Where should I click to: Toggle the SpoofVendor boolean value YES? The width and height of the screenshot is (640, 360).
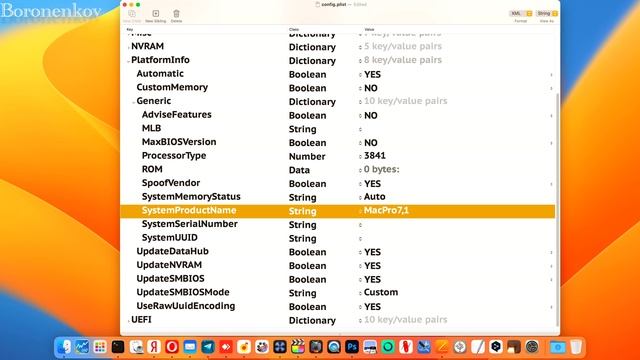(x=372, y=184)
